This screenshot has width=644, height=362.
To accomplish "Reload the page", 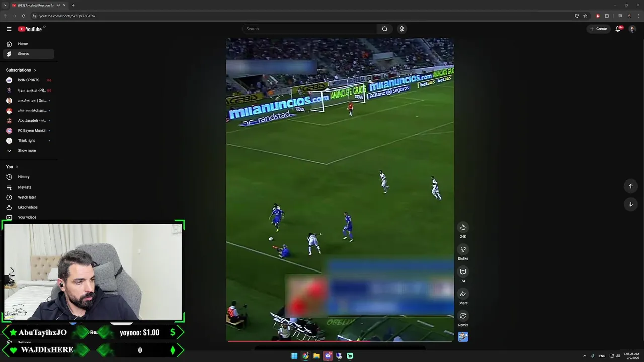I will pos(23,16).
